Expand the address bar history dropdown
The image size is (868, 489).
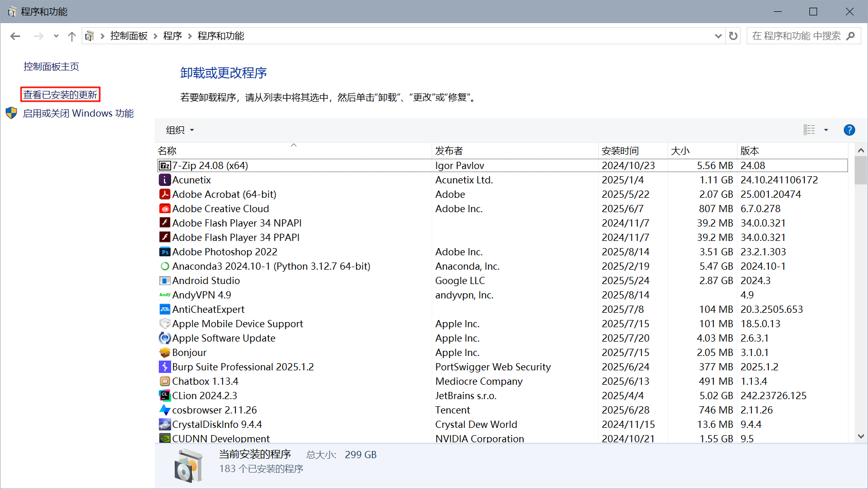coord(718,36)
